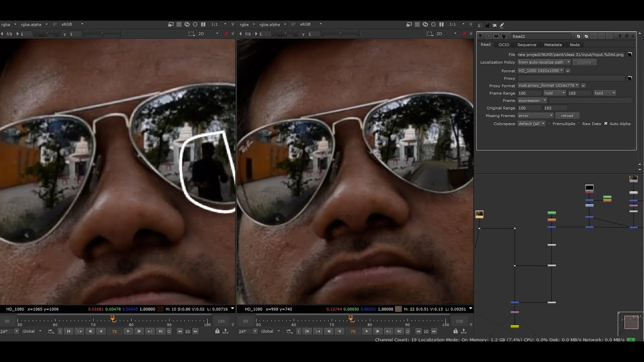Toggle IP input process button in right viewer

[293, 24]
